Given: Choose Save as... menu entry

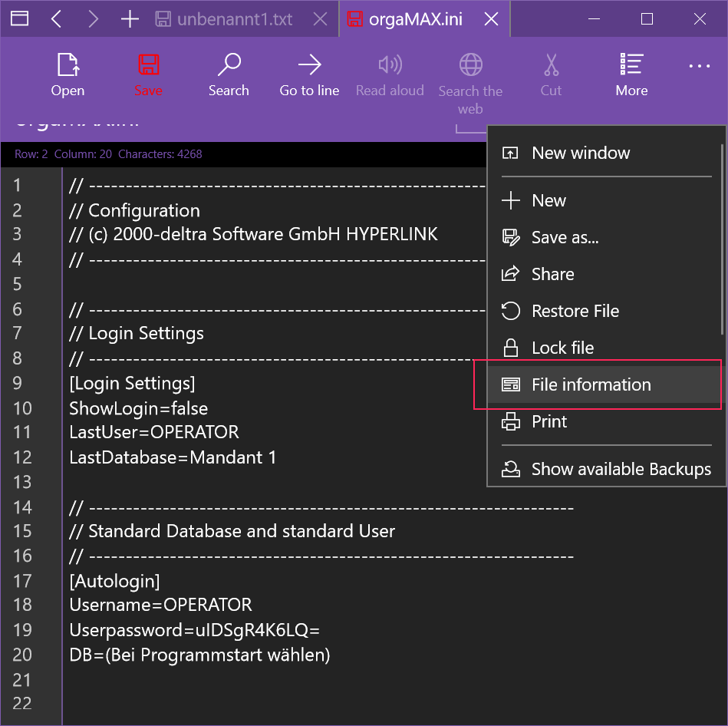Looking at the screenshot, I should (x=606, y=237).
